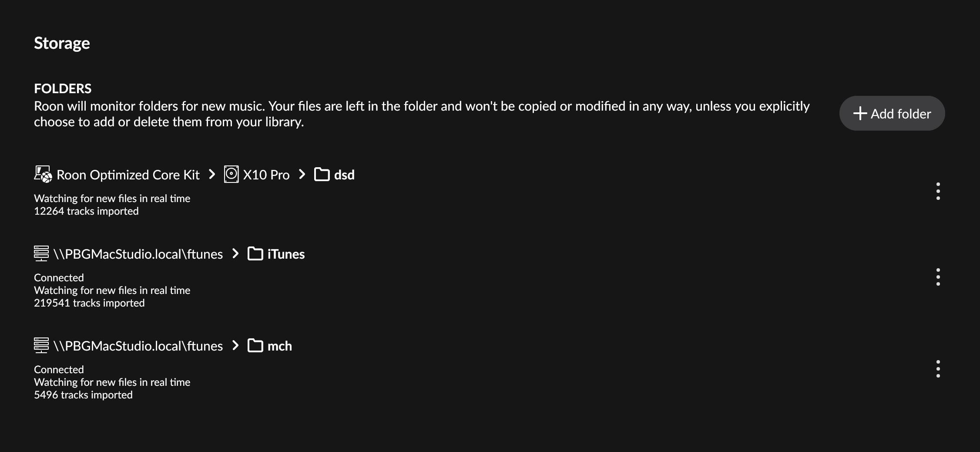
Task: Click the folder icon beside iTunes
Action: [x=255, y=253]
